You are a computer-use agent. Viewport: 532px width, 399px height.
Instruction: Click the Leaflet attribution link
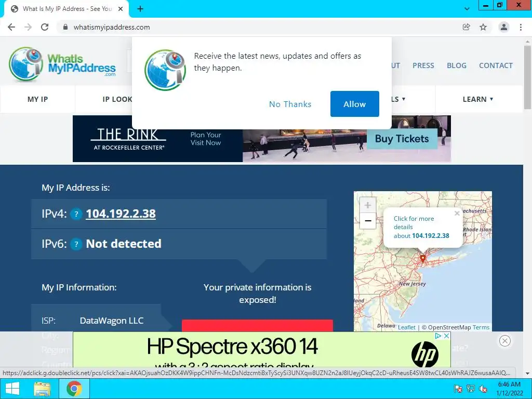coord(406,327)
